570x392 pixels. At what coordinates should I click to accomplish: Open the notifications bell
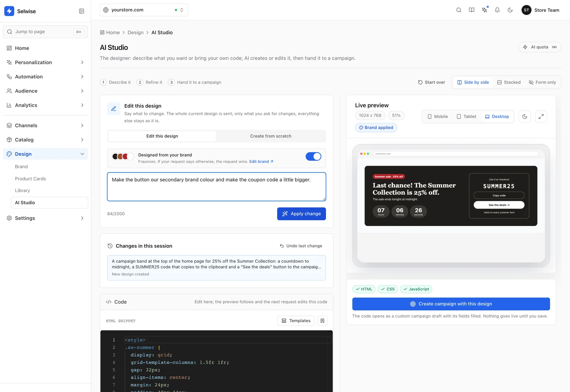497,10
